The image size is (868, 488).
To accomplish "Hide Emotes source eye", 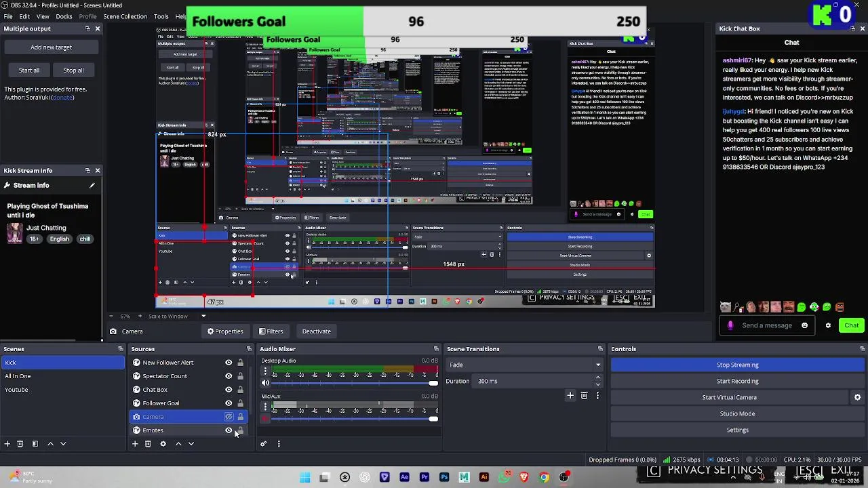I will [229, 430].
